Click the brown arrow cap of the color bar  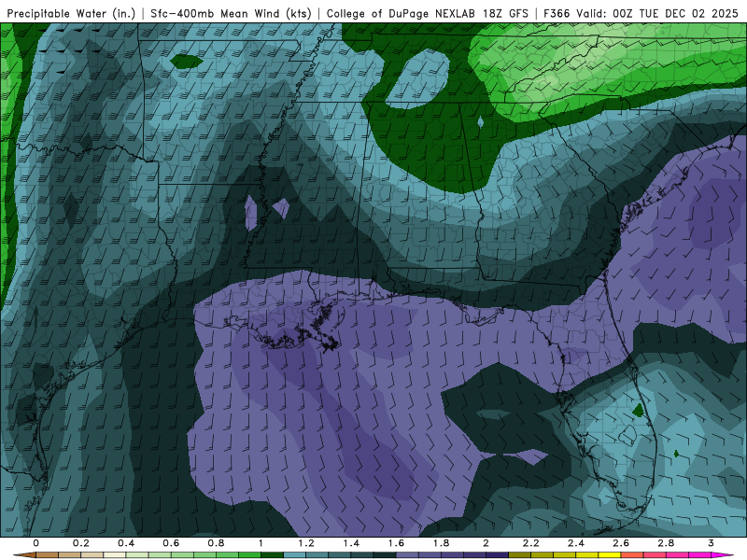tap(26, 554)
